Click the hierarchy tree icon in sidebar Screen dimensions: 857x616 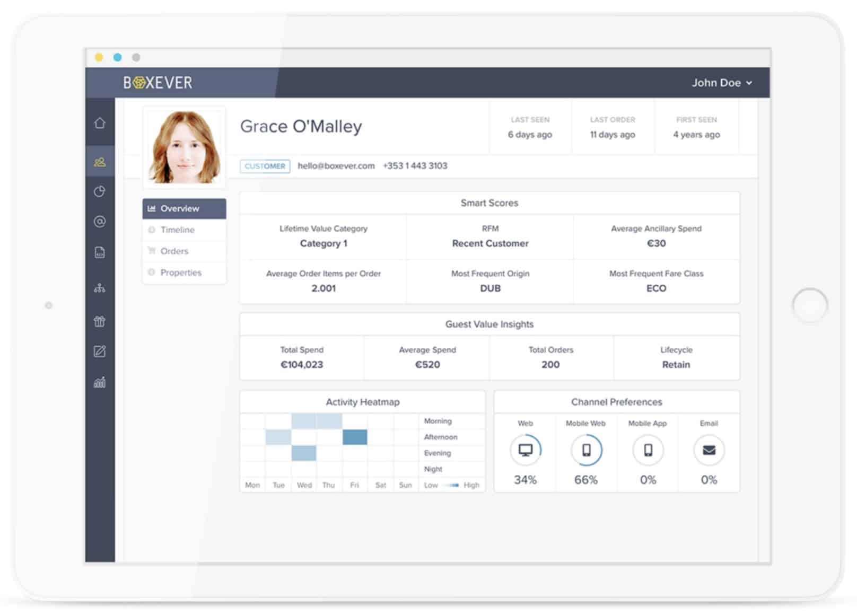[x=100, y=288]
